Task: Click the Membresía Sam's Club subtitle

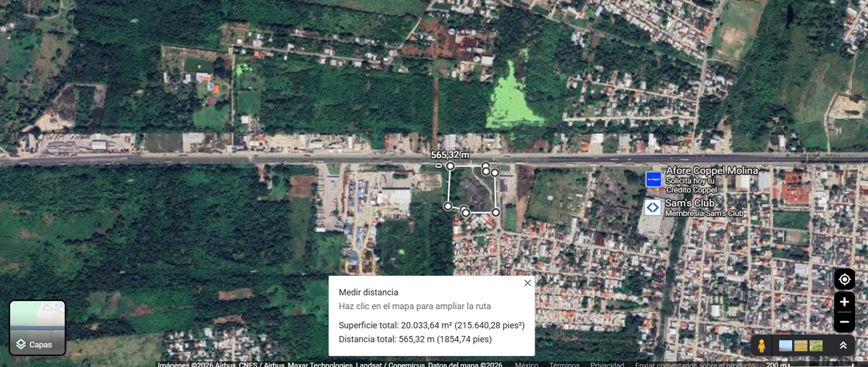Action: tap(705, 214)
